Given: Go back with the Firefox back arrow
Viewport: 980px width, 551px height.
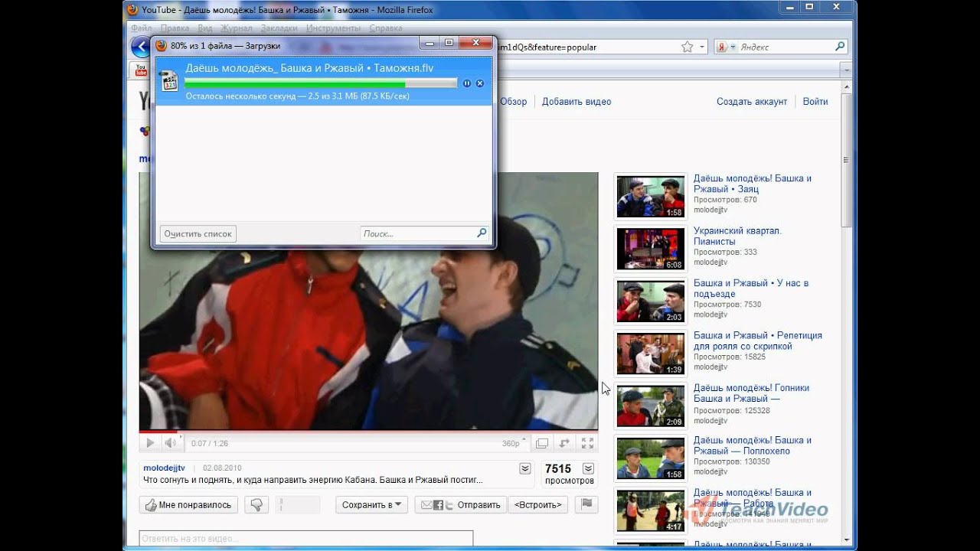Looking at the screenshot, I should click(x=140, y=47).
